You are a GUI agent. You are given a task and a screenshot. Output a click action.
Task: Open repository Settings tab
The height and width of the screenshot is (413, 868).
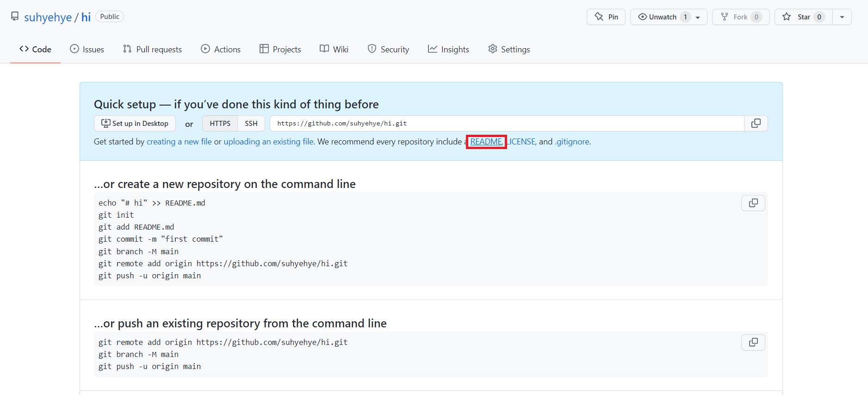[x=509, y=49]
